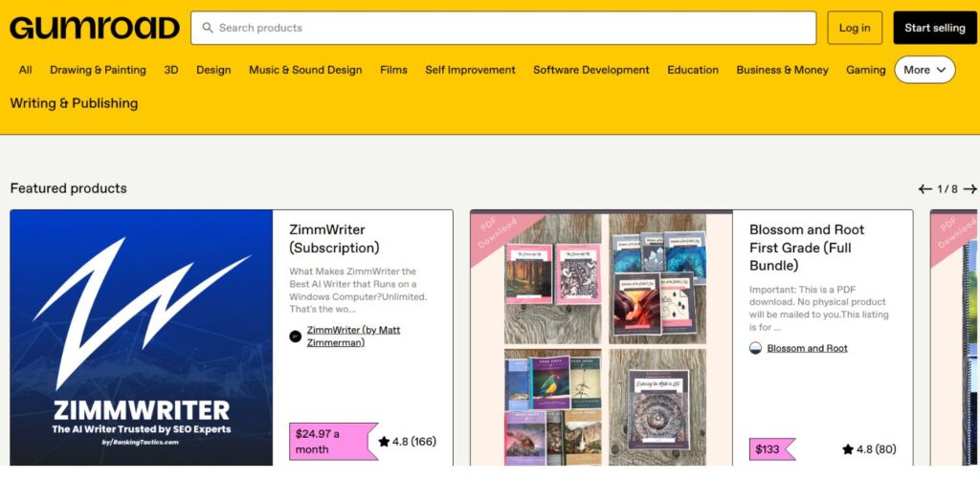Open Drawing & Painting category

coord(99,70)
